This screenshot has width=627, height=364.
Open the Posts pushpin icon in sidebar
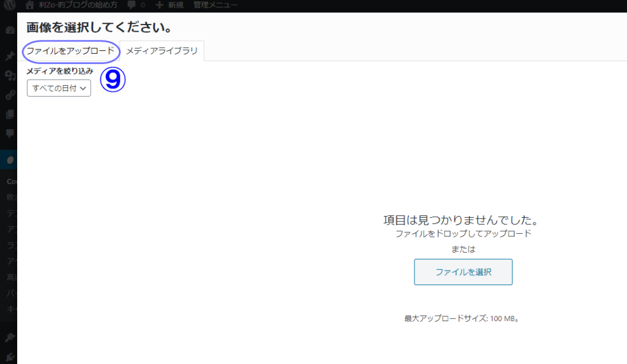(x=10, y=56)
